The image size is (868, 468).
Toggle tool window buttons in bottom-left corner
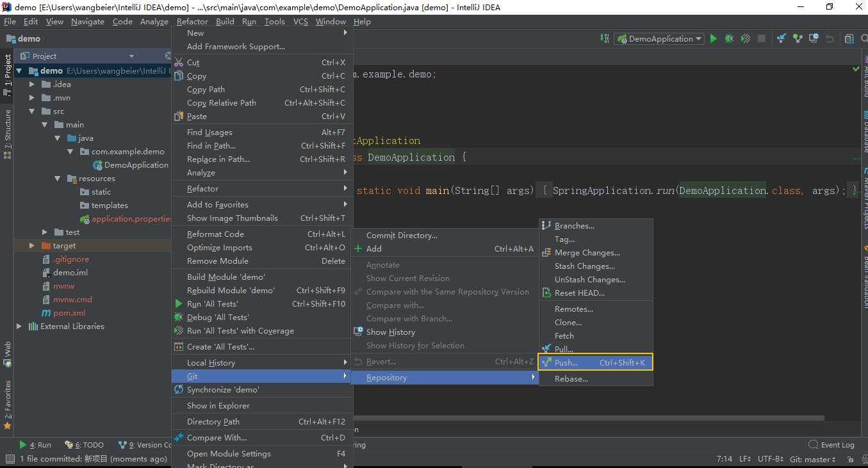click(x=9, y=459)
